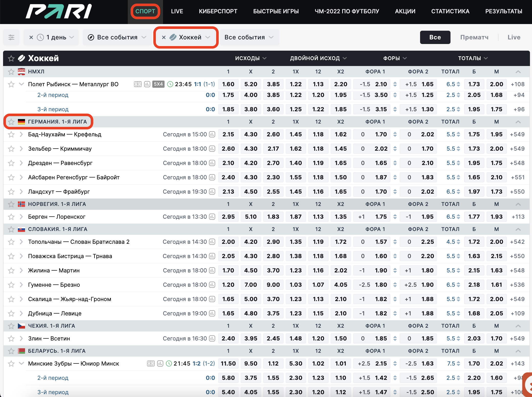The width and height of the screenshot is (532, 397).
Task: Remove the 1 день time filter
Action: 31,37
